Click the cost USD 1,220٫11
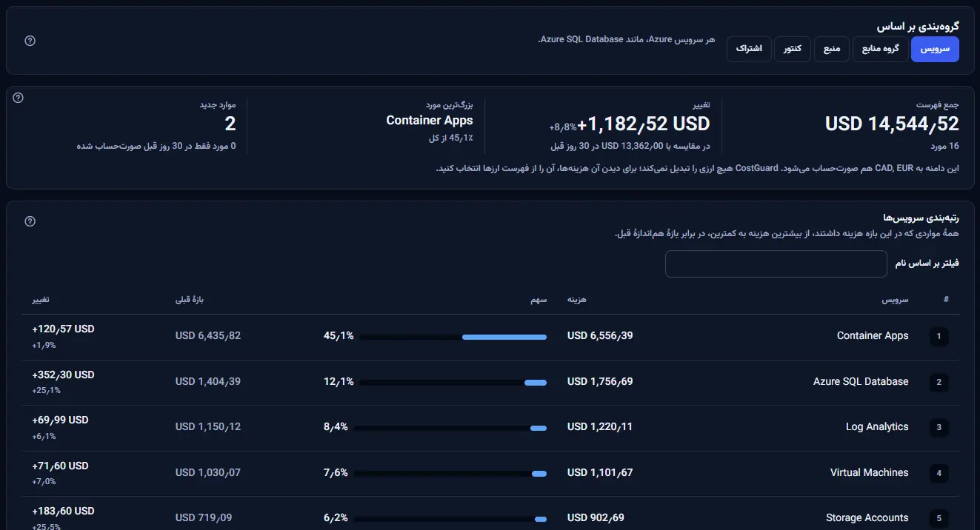 pyautogui.click(x=600, y=427)
